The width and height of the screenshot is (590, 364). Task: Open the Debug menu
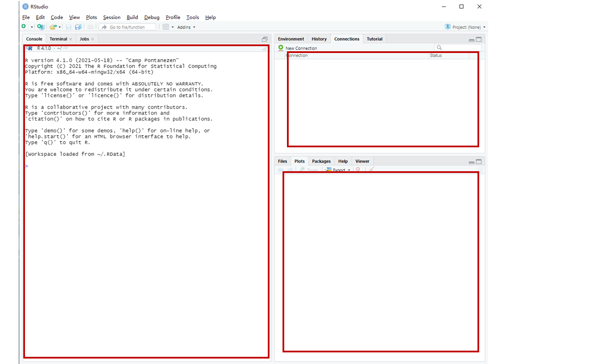pos(152,17)
